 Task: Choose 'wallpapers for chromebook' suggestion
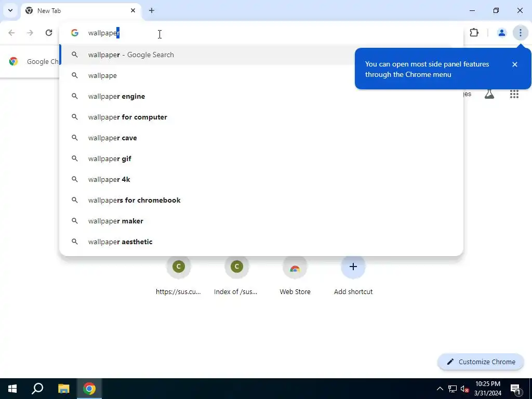click(x=261, y=200)
